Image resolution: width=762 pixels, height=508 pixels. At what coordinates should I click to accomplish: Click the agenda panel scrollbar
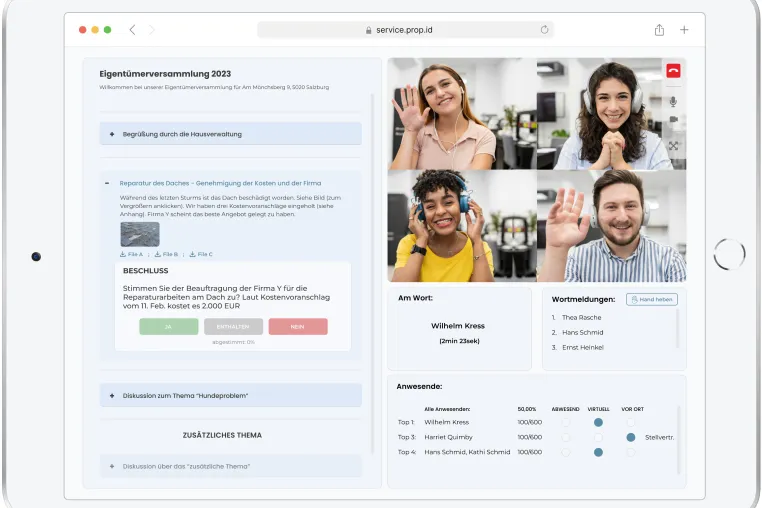point(373,273)
